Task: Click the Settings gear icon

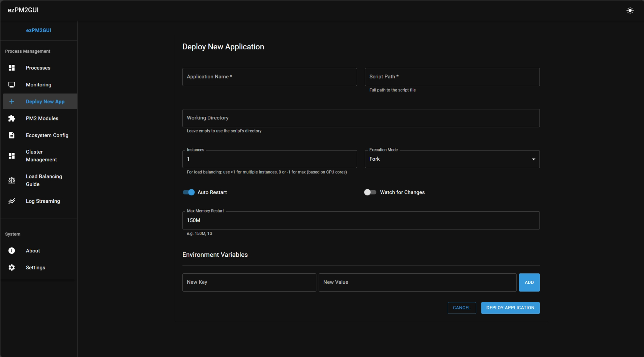Action: (12, 268)
